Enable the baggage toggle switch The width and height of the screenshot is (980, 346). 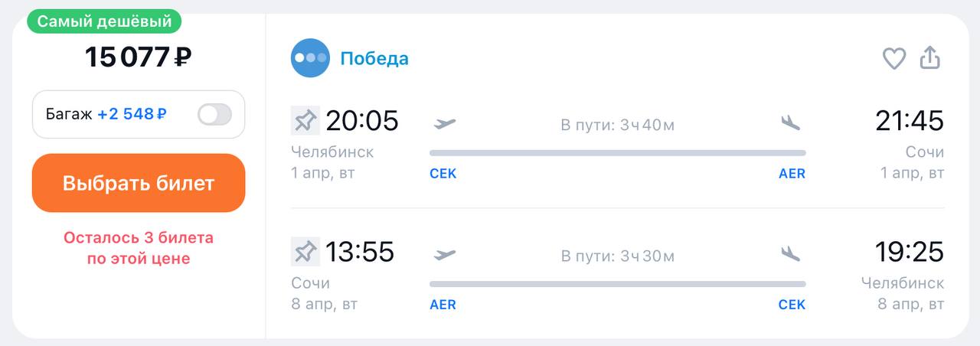(x=214, y=115)
